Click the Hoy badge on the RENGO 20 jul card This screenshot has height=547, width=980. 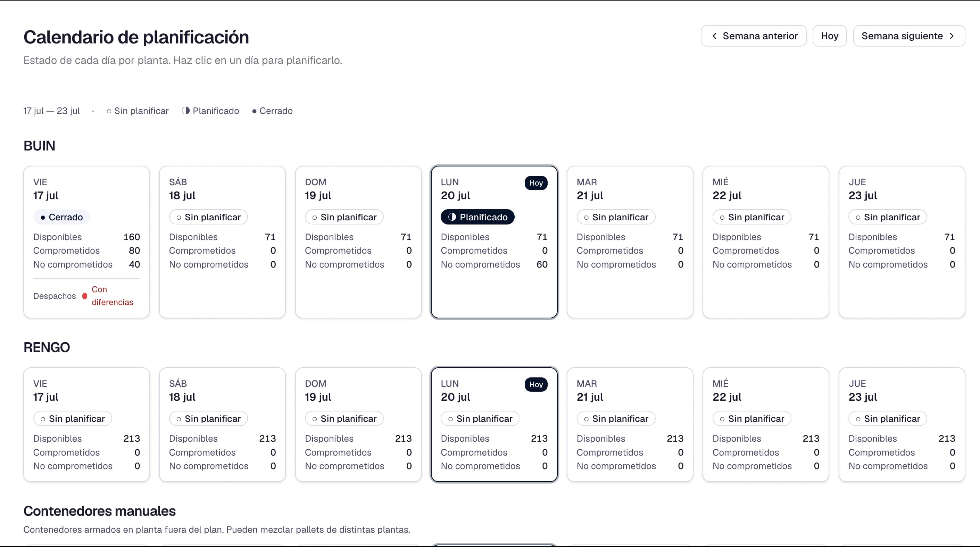[535, 384]
